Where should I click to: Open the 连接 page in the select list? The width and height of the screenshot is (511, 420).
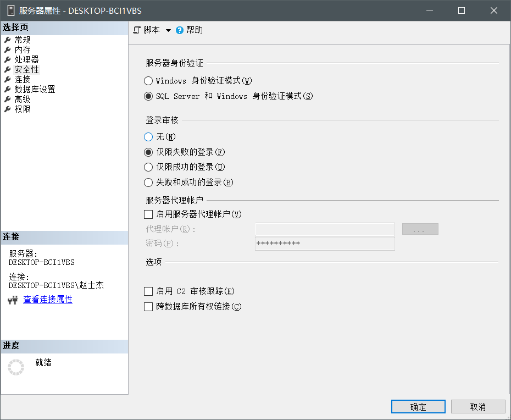click(23, 79)
